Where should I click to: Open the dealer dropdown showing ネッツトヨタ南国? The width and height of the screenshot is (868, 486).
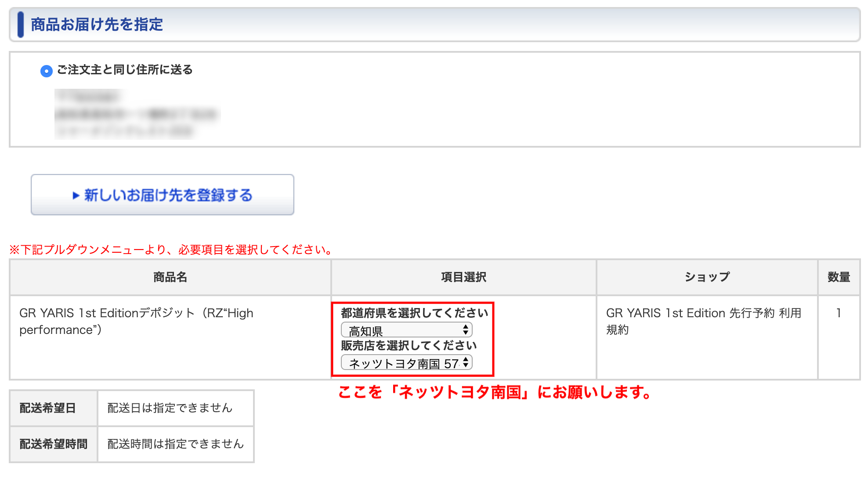407,363
